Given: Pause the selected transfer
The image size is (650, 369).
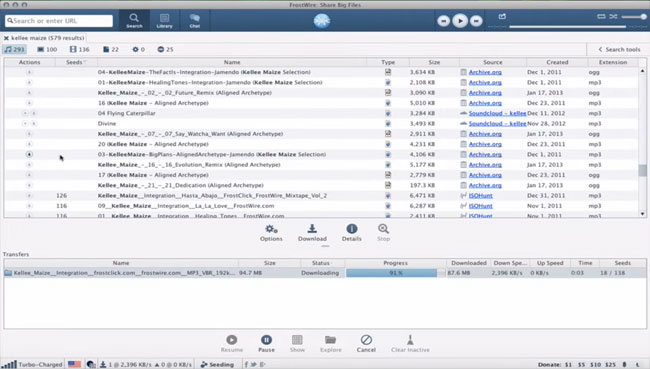Looking at the screenshot, I should coord(266,344).
